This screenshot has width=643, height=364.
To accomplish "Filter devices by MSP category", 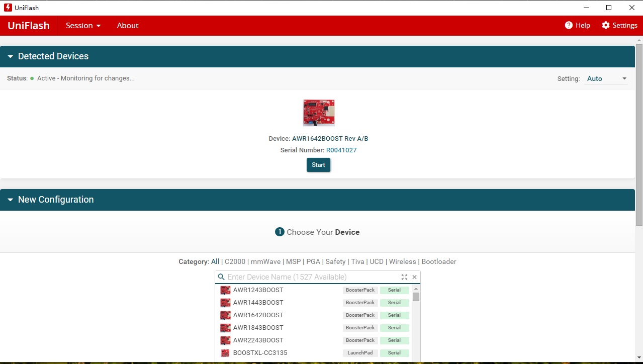I will coord(294,261).
